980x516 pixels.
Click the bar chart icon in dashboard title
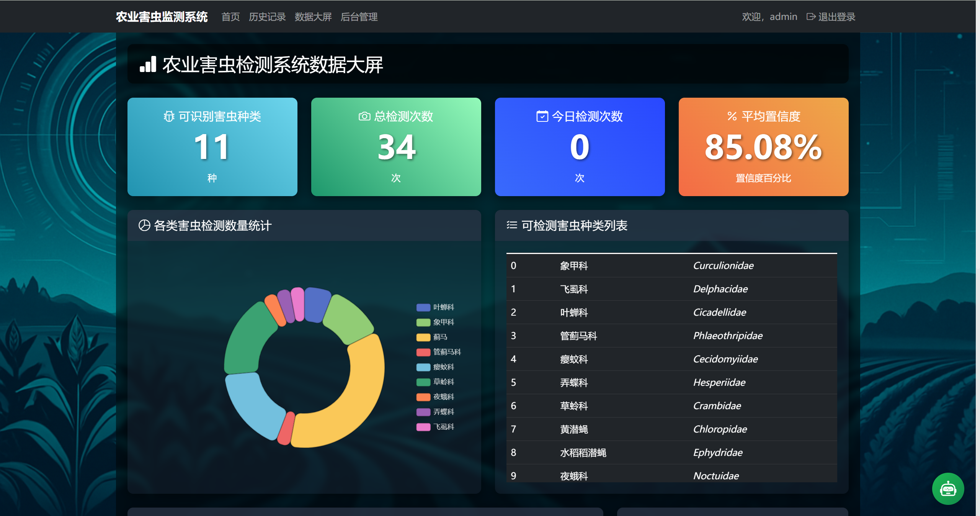pyautogui.click(x=148, y=64)
